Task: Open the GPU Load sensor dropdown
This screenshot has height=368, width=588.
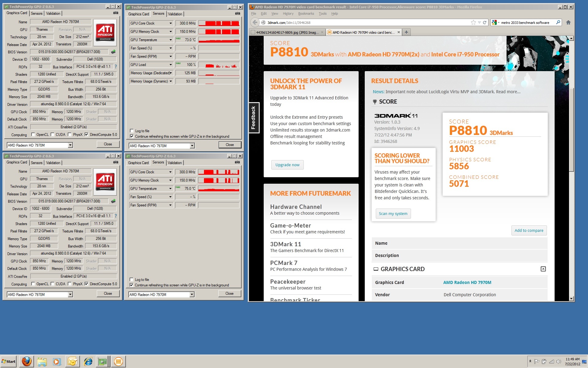Action: coord(171,65)
